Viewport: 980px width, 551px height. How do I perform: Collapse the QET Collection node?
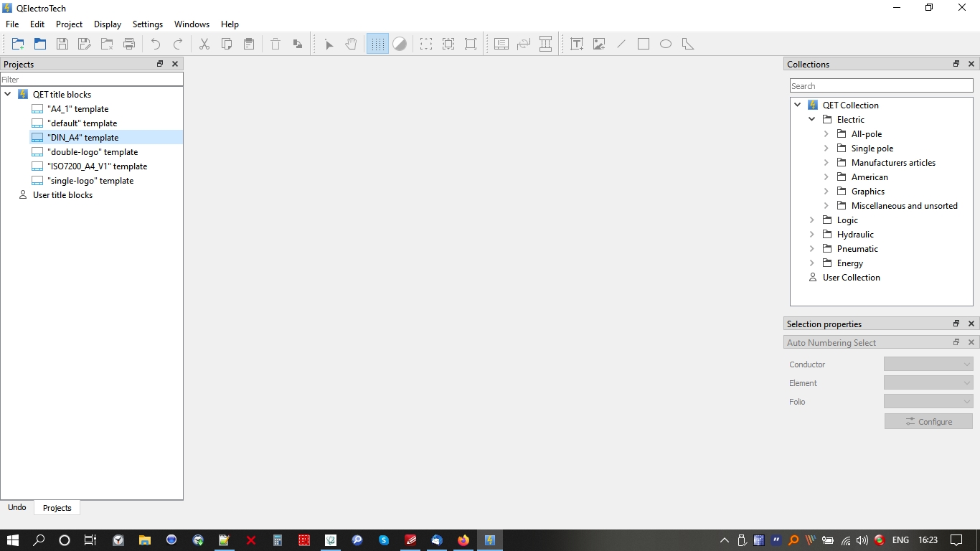(798, 105)
